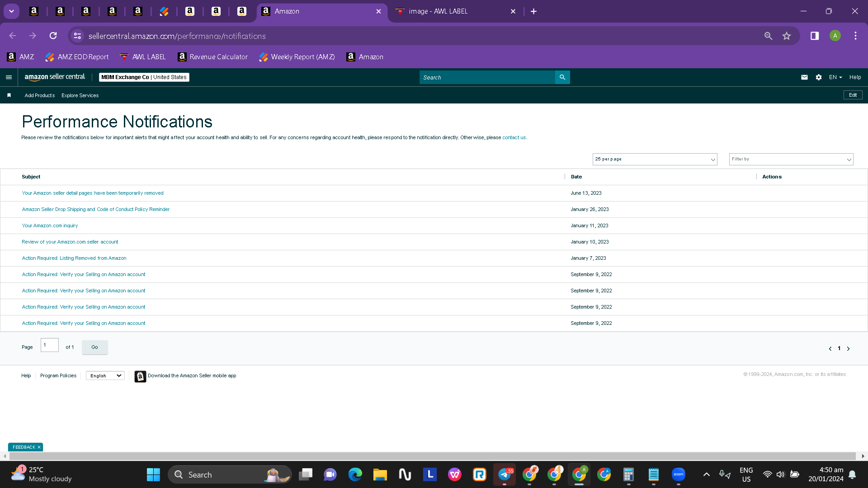This screenshot has height=488, width=868.
Task: Open Telegram from the taskbar
Action: tap(505, 474)
